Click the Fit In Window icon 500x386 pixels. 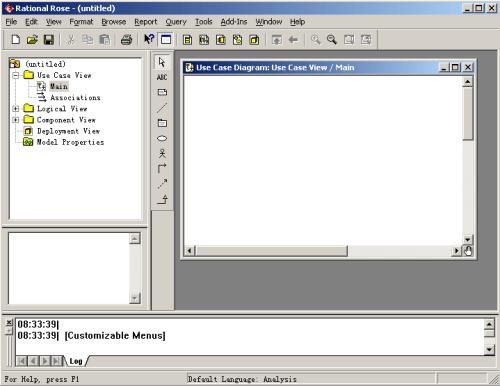click(349, 40)
